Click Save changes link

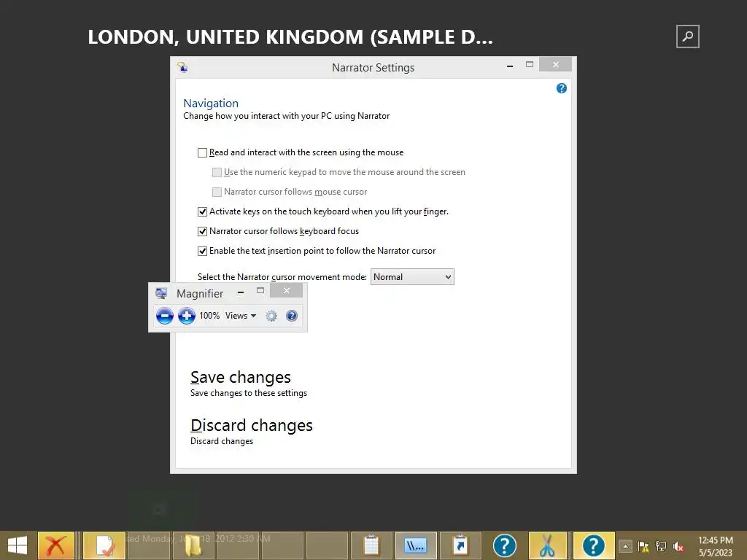click(241, 377)
